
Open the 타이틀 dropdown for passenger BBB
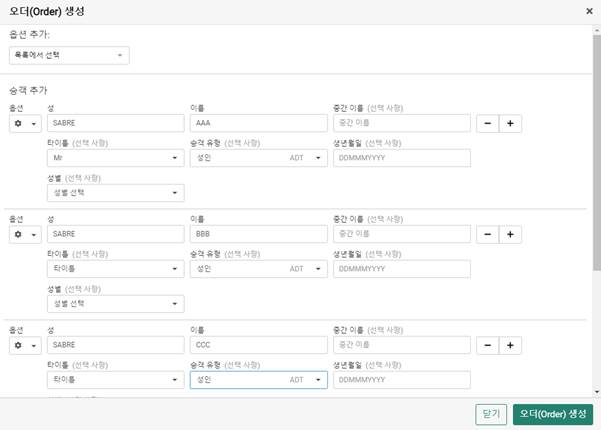pyautogui.click(x=116, y=269)
